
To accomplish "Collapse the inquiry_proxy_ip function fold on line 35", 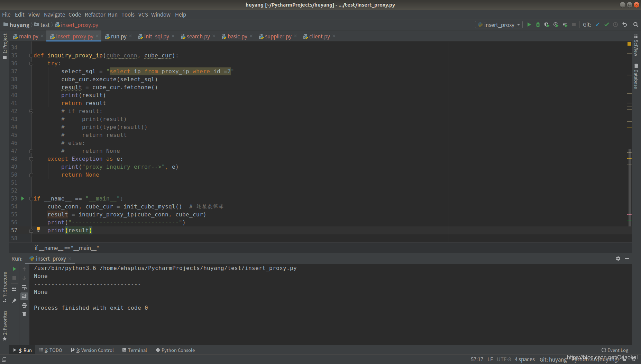I will tap(31, 56).
